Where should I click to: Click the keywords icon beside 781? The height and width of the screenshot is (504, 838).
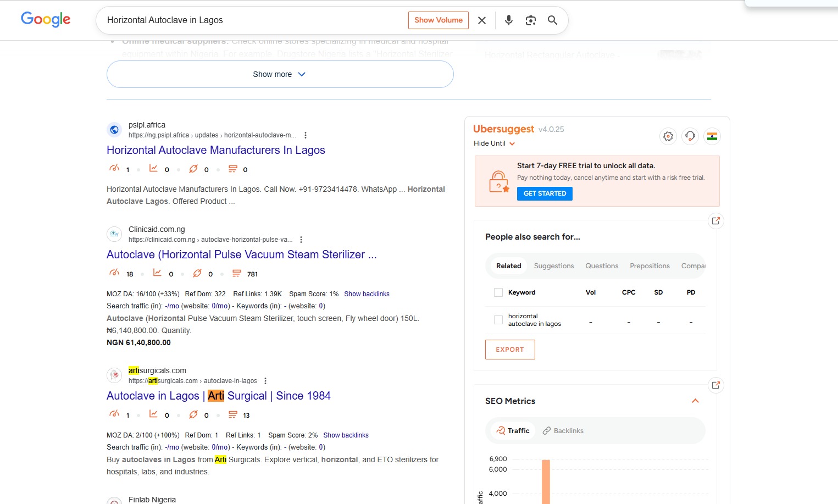(237, 273)
